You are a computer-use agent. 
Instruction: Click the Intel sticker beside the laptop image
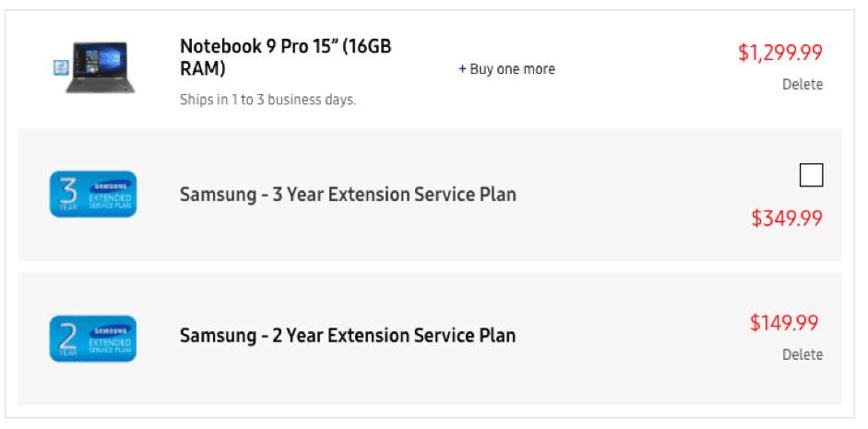(x=61, y=66)
